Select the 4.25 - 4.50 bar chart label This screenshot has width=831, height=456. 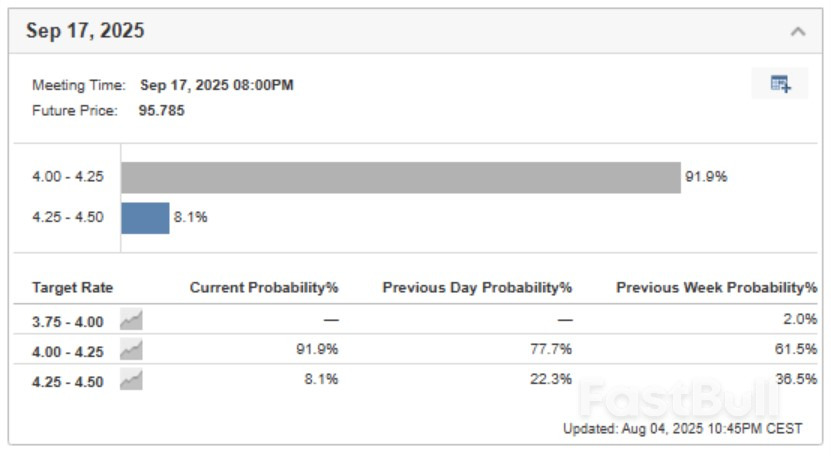pos(67,218)
